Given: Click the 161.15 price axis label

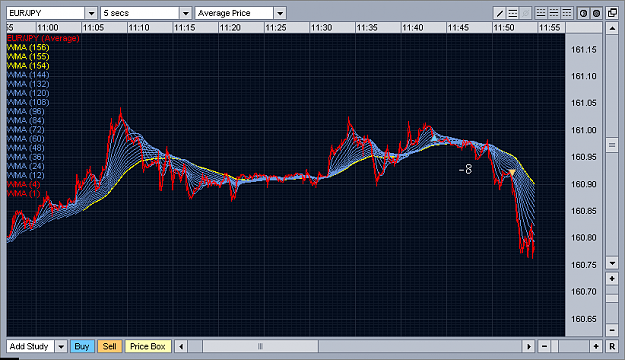Looking at the screenshot, I should click(584, 50).
